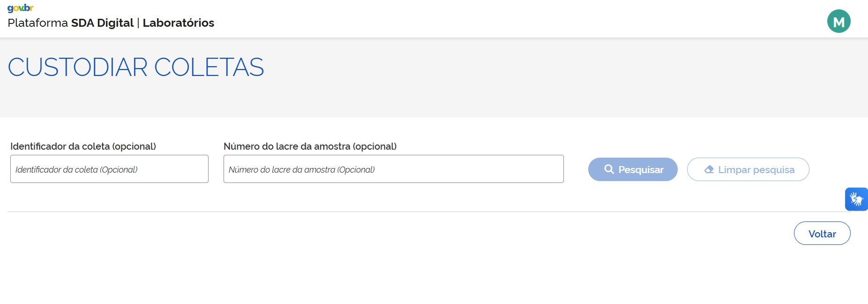Click the Laboratórios header text

[178, 23]
